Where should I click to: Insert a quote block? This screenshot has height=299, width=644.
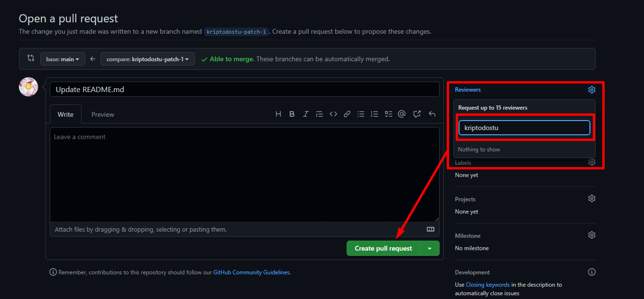tap(320, 114)
